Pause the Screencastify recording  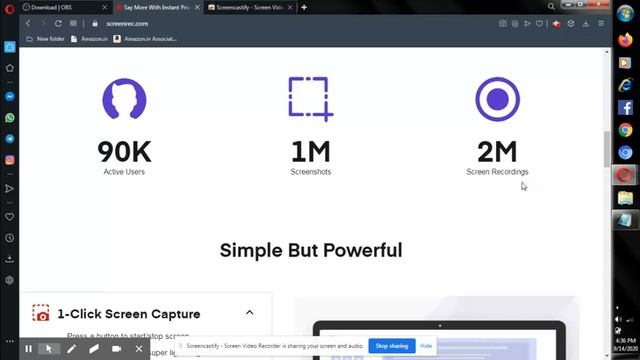point(29,349)
